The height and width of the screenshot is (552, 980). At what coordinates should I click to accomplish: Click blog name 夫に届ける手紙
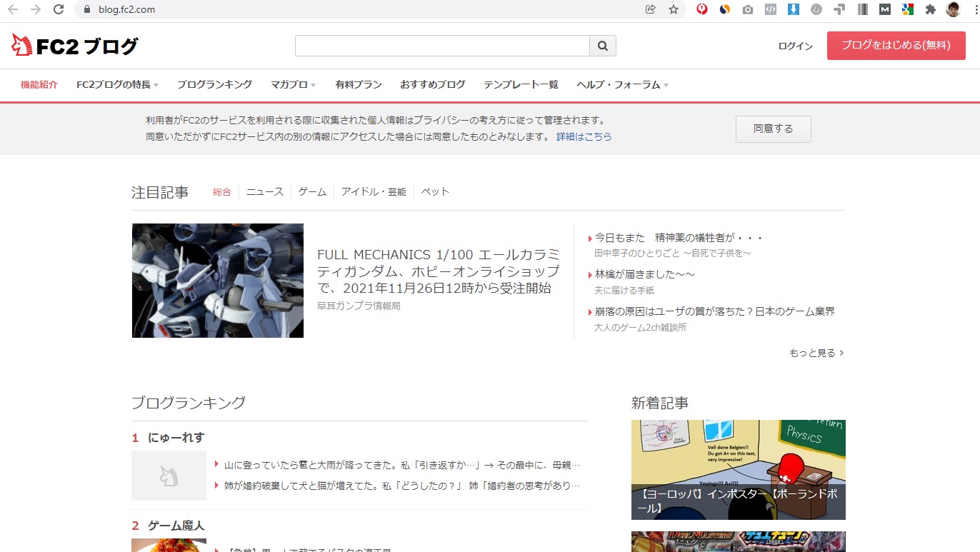pos(624,291)
